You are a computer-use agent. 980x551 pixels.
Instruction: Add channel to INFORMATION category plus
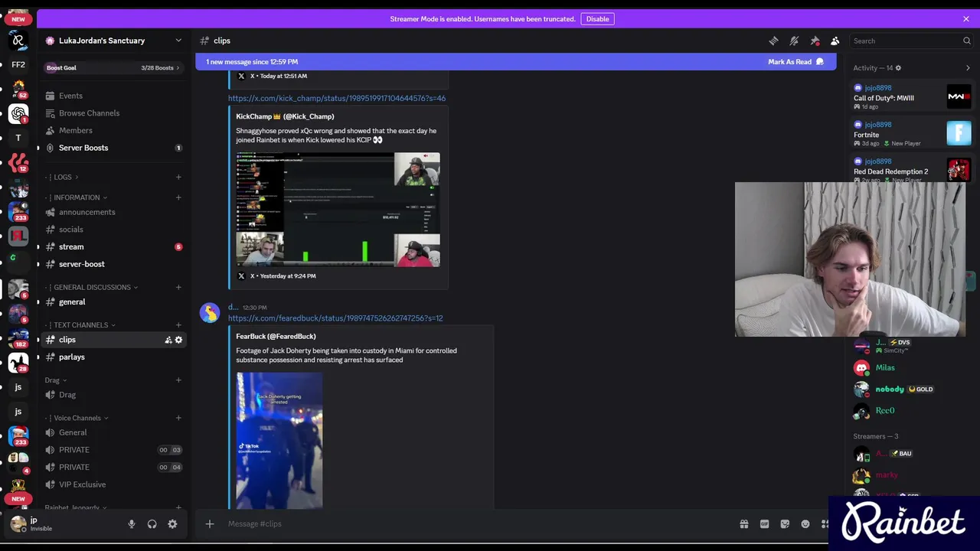click(178, 197)
